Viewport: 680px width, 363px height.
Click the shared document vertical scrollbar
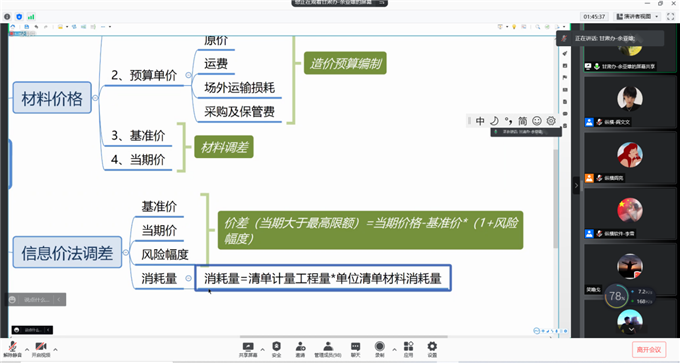(555, 199)
